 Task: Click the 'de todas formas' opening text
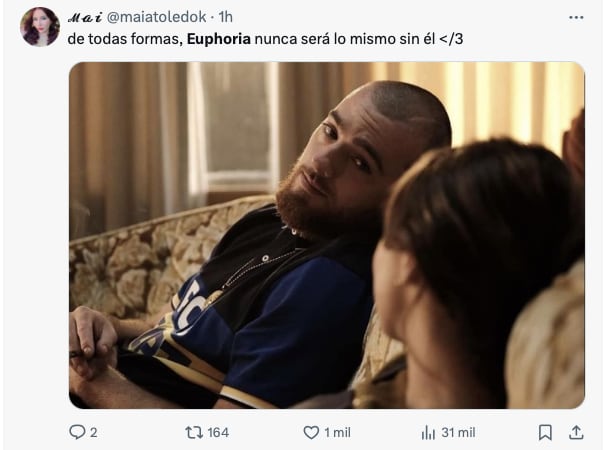pyautogui.click(x=125, y=39)
